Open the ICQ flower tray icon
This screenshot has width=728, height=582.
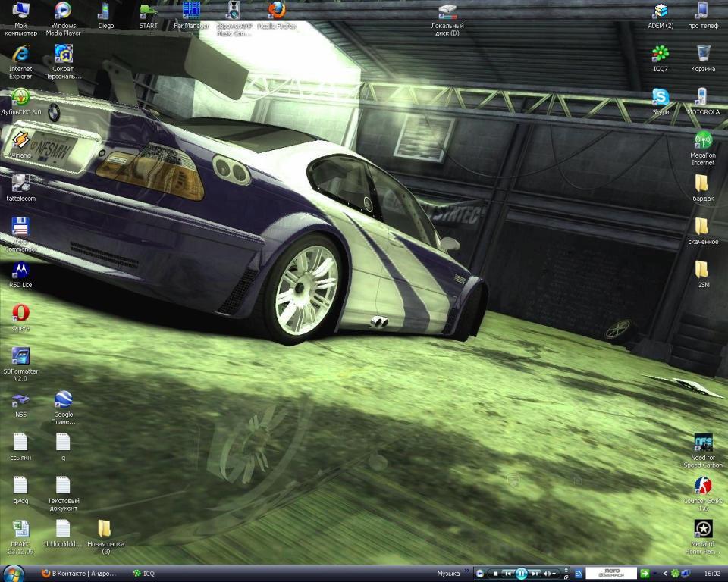(676, 574)
